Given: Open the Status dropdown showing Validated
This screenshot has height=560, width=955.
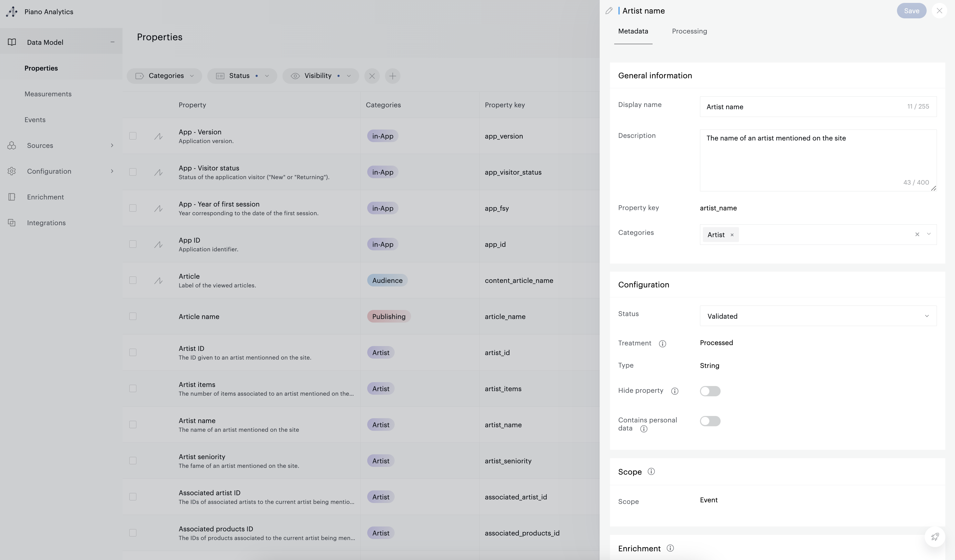Looking at the screenshot, I should pyautogui.click(x=818, y=316).
